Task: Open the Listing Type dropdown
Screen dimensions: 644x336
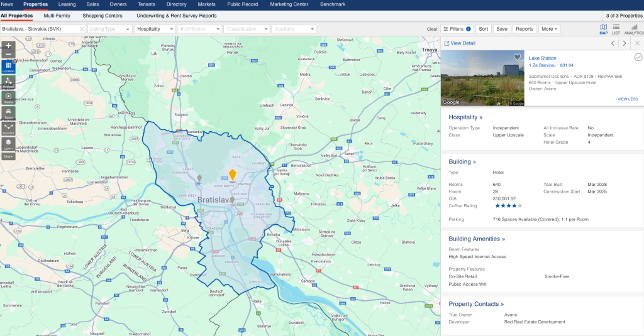Action: [109, 29]
